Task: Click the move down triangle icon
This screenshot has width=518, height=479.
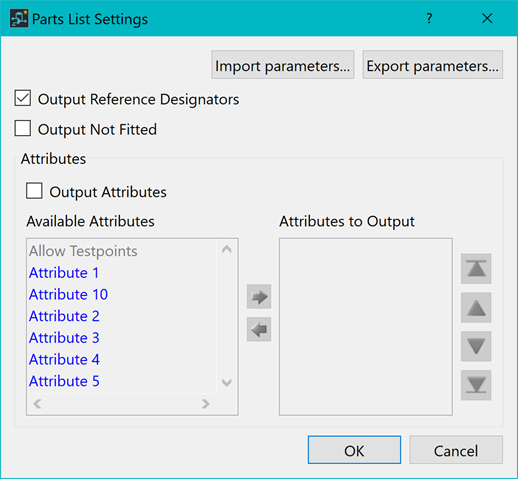Action: [x=476, y=346]
